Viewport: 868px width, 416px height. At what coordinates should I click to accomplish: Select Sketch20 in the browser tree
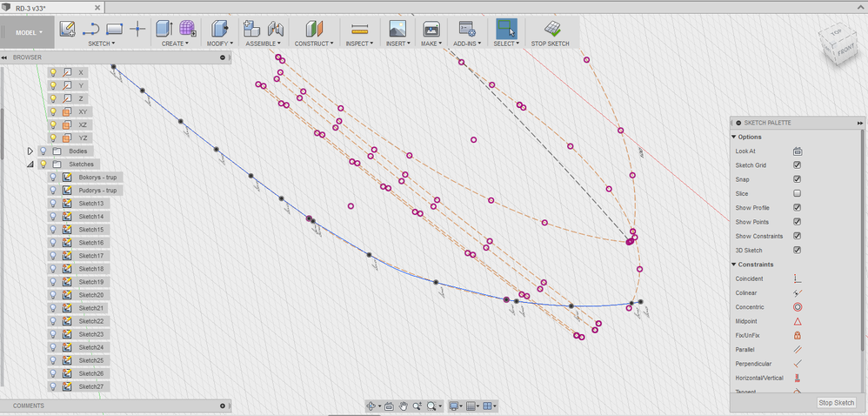coord(90,295)
